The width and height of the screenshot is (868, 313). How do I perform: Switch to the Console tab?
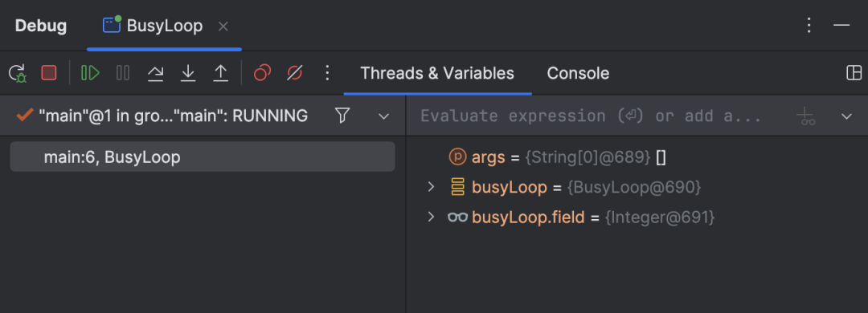tap(578, 73)
